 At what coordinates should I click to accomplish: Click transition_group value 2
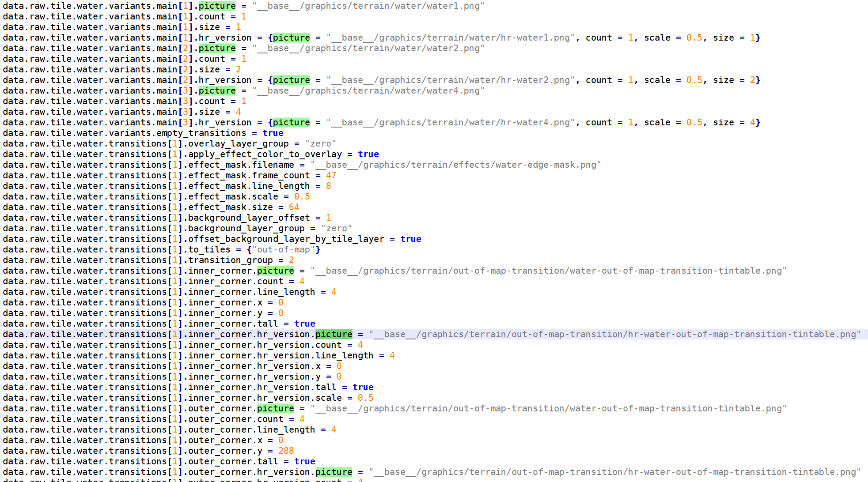(291, 260)
